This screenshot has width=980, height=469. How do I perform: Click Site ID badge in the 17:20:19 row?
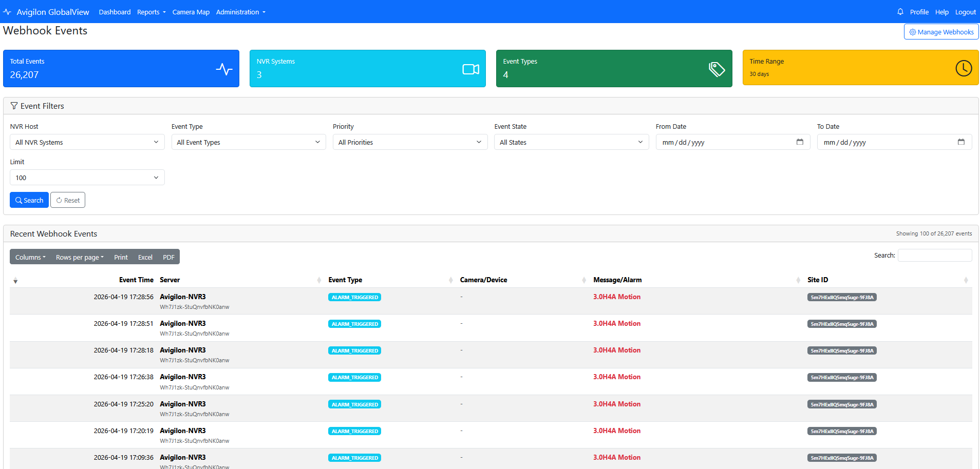[x=842, y=431]
